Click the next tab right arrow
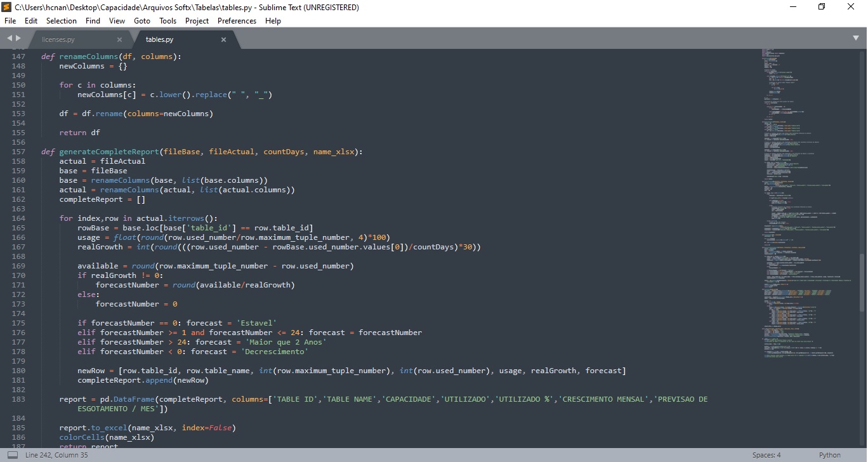The image size is (868, 462). point(18,39)
